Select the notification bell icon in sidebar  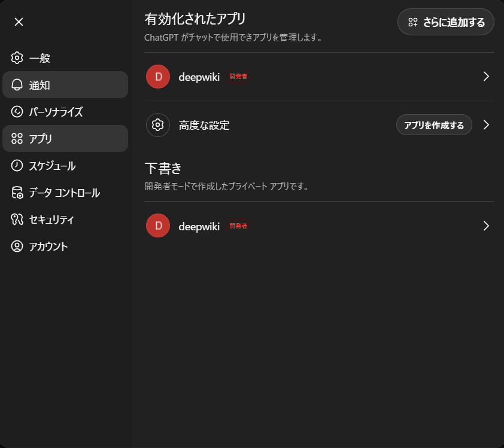tap(17, 85)
